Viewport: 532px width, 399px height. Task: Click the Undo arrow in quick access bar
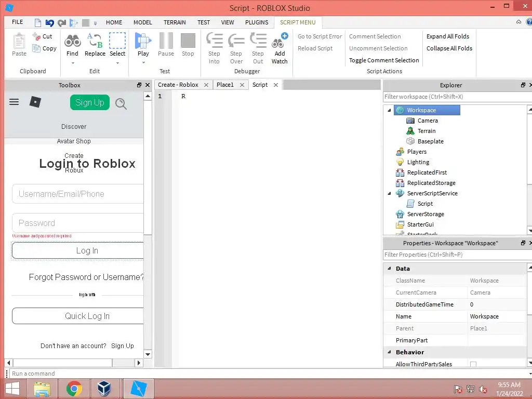click(49, 23)
